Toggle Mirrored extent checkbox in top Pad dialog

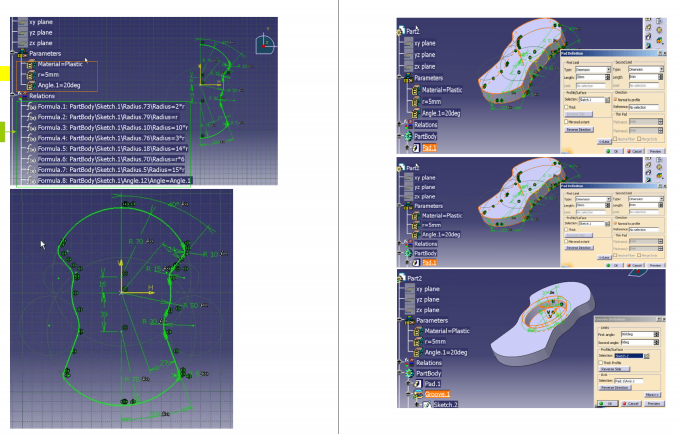[x=566, y=122]
